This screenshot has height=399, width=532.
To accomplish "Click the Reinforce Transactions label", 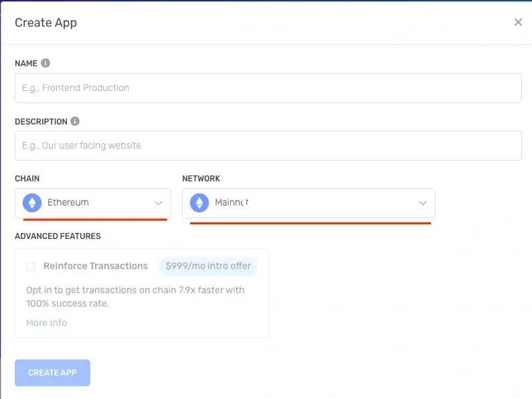I will pyautogui.click(x=96, y=266).
